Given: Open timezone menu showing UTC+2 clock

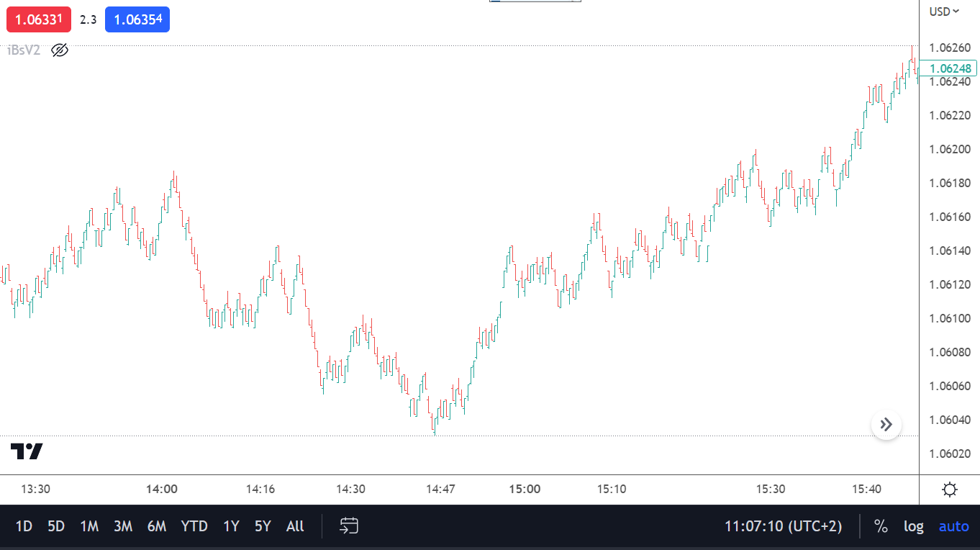Looking at the screenshot, I should pyautogui.click(x=783, y=526).
